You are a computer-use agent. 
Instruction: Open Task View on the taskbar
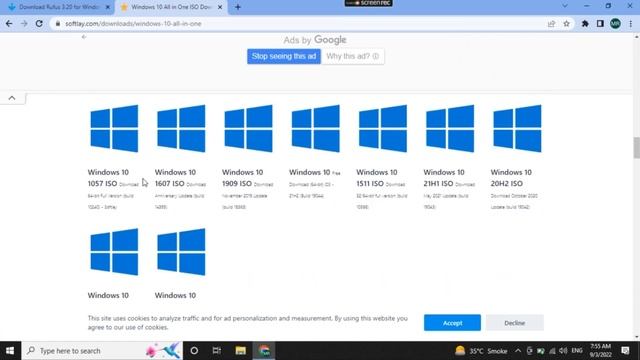[x=217, y=351]
